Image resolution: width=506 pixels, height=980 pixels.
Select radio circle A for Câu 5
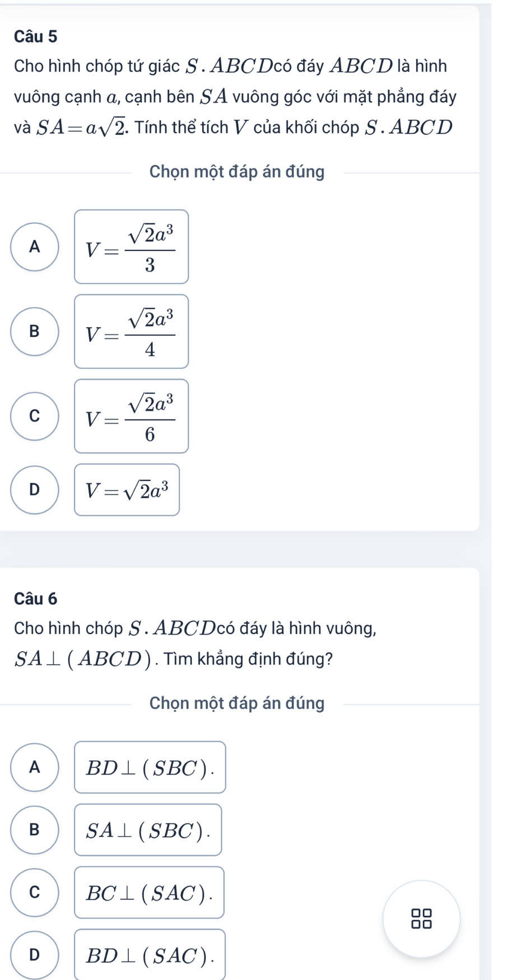(35, 247)
